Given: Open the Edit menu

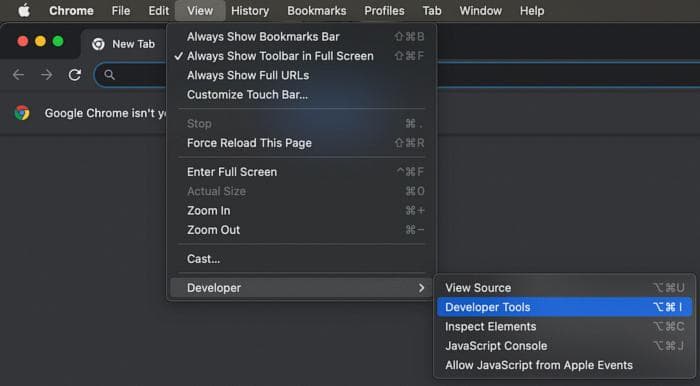Looking at the screenshot, I should coord(158,11).
